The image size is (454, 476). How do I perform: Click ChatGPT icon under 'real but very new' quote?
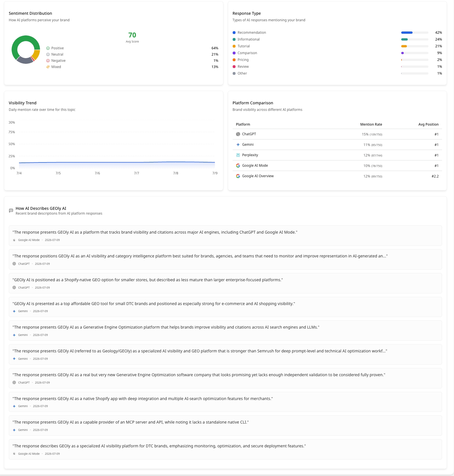tap(14, 382)
